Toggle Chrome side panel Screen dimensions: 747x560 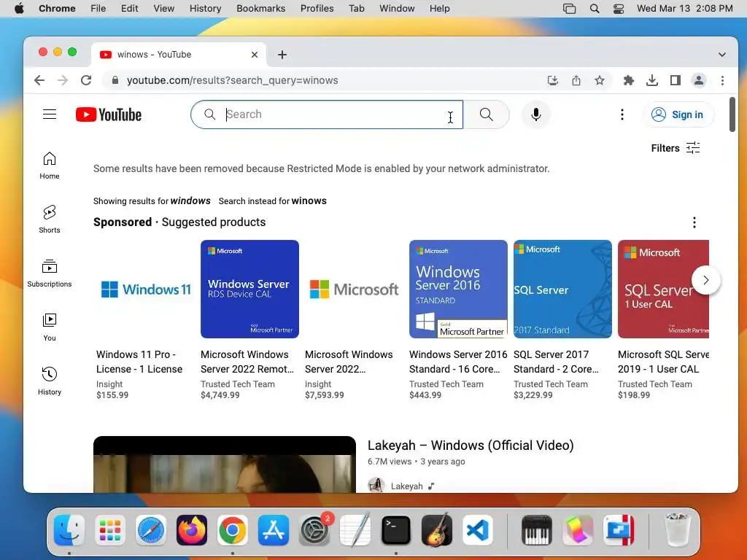tap(676, 80)
